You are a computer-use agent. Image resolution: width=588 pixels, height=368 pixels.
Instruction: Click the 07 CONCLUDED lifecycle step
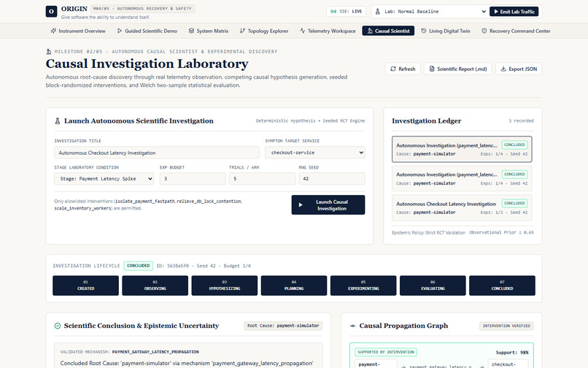(x=502, y=285)
